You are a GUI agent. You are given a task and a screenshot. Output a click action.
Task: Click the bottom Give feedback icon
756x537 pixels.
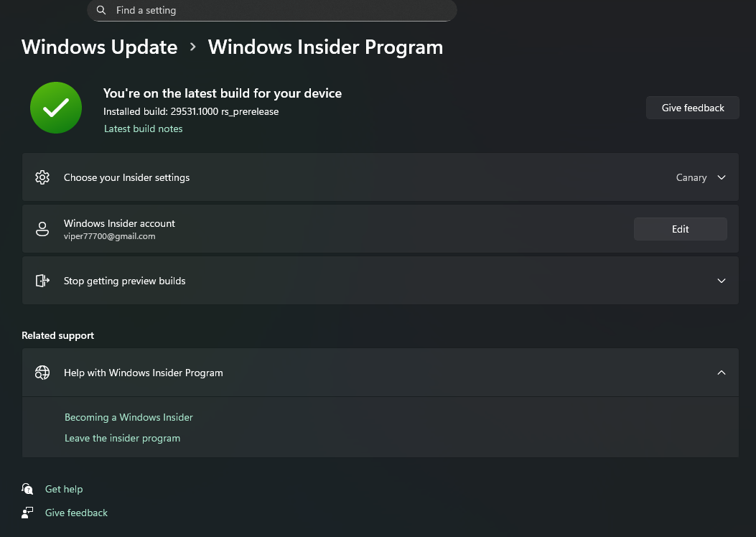tap(27, 513)
